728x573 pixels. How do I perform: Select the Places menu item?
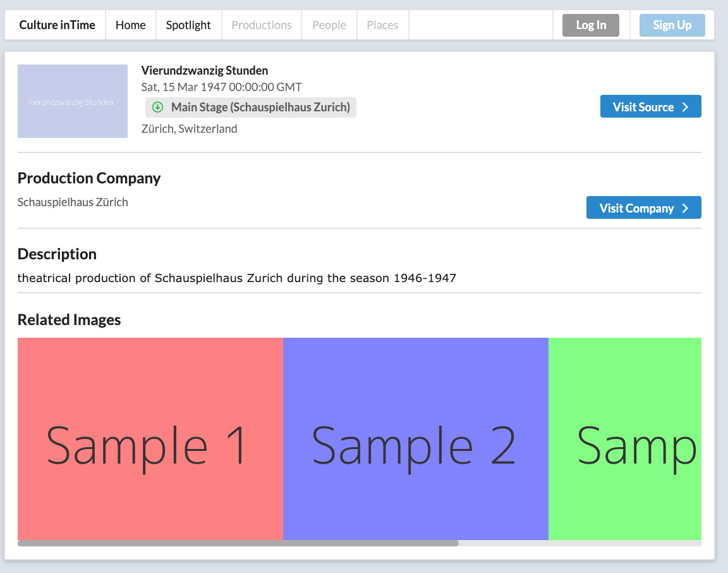(382, 25)
